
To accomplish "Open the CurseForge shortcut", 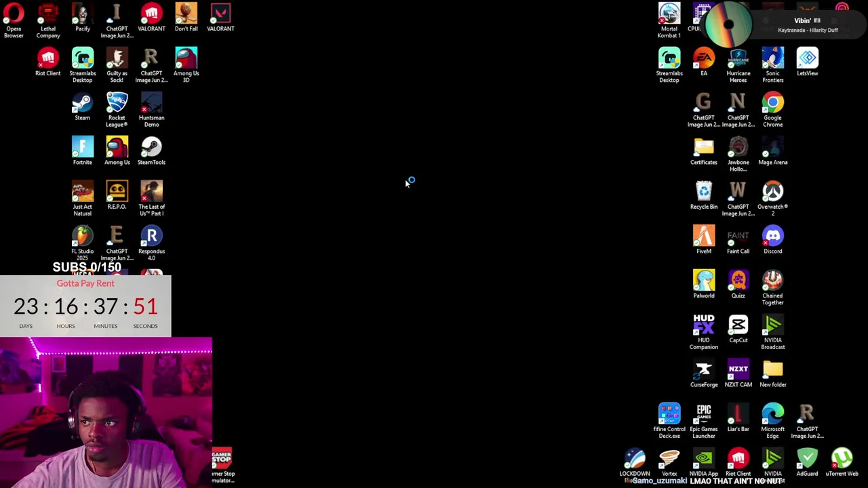I will click(x=704, y=373).
